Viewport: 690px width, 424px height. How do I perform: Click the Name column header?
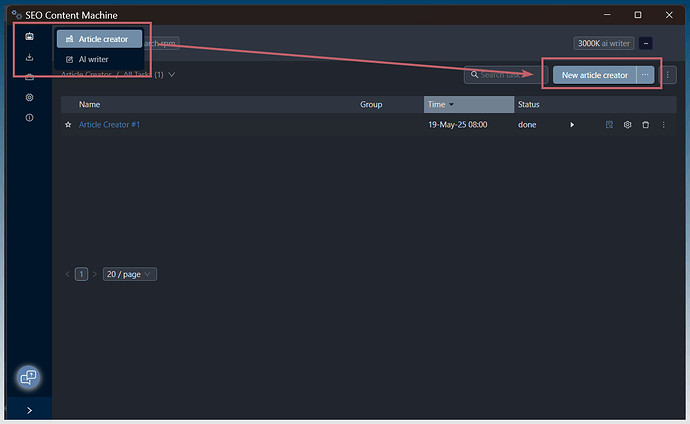pyautogui.click(x=89, y=104)
